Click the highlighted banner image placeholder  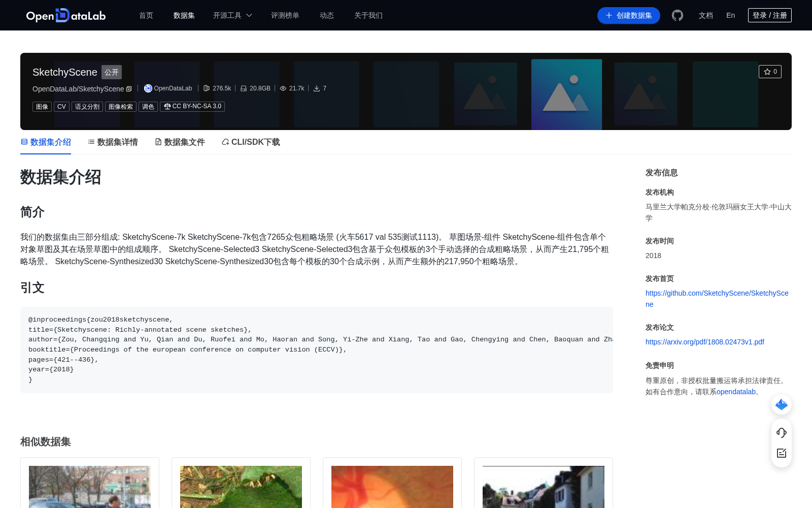click(566, 94)
